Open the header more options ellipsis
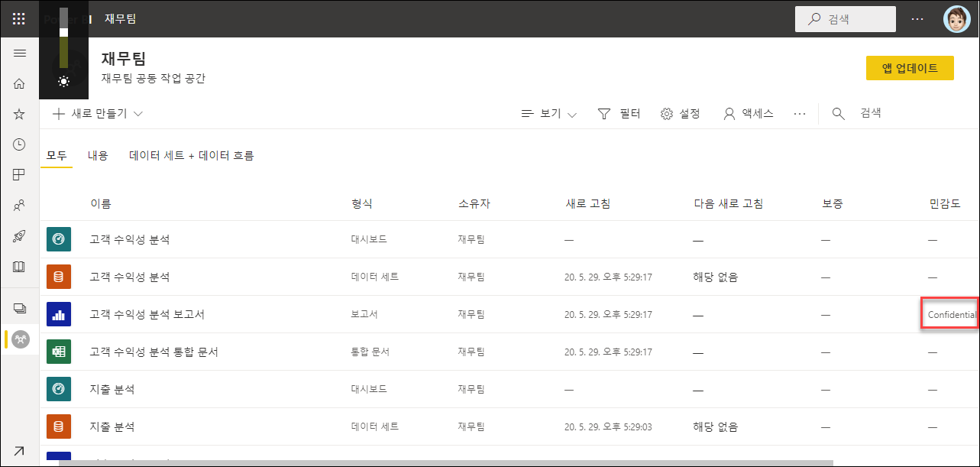Viewport: 980px width, 467px height. point(917,19)
